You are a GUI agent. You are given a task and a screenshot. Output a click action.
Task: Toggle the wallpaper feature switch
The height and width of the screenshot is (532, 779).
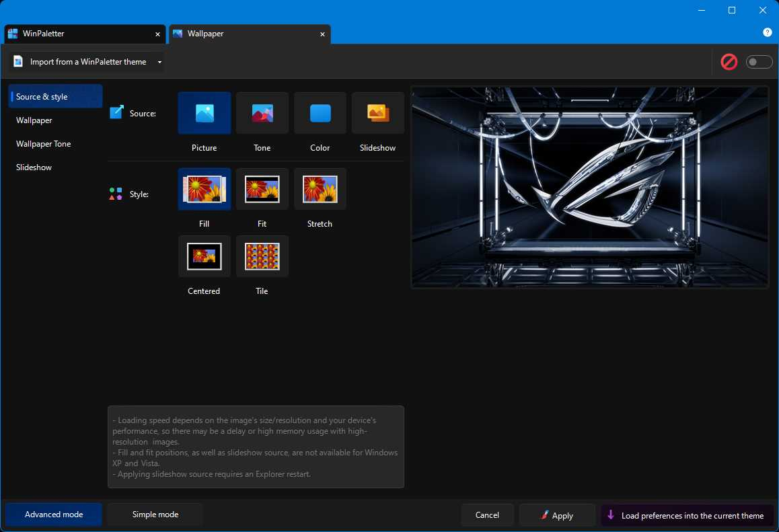pyautogui.click(x=759, y=62)
